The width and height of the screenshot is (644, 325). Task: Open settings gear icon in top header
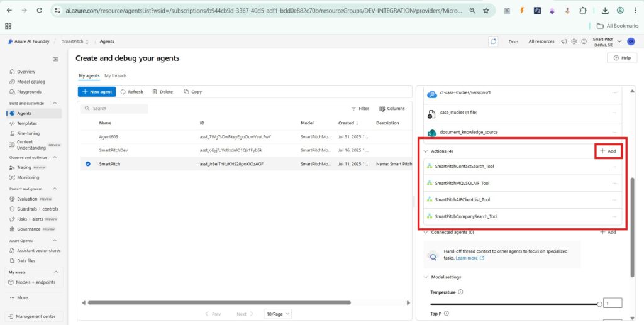pos(574,41)
